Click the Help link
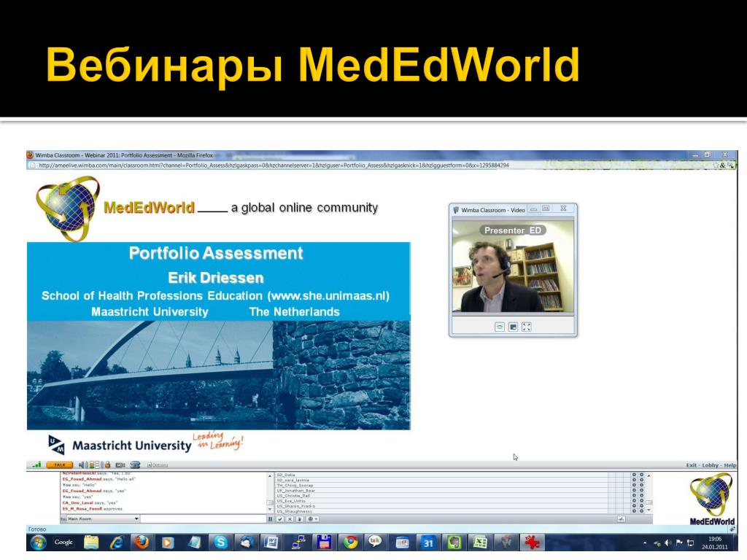 [729, 465]
